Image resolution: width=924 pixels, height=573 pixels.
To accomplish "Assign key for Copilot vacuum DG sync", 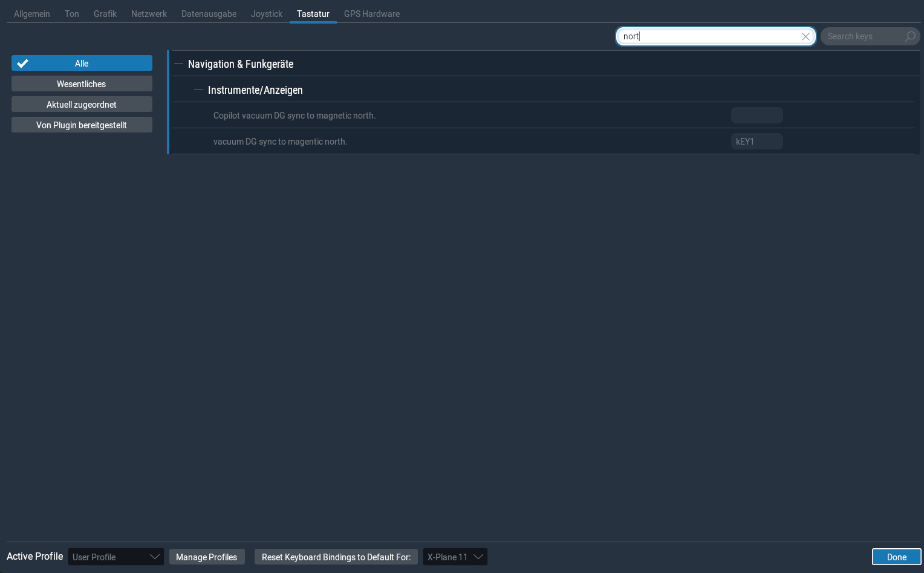I will 756,116.
